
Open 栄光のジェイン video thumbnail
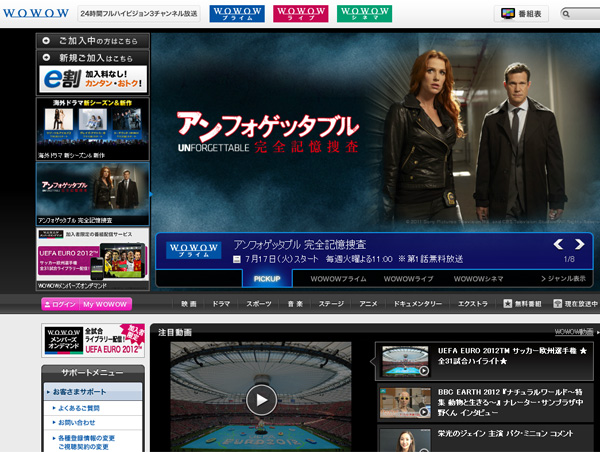coord(406,441)
